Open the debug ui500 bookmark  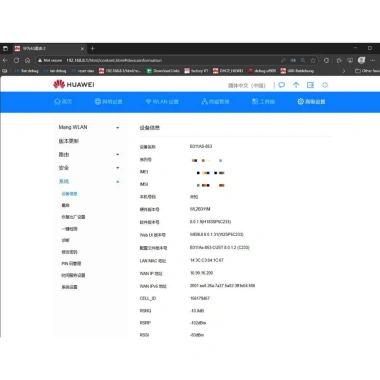pos(262,71)
